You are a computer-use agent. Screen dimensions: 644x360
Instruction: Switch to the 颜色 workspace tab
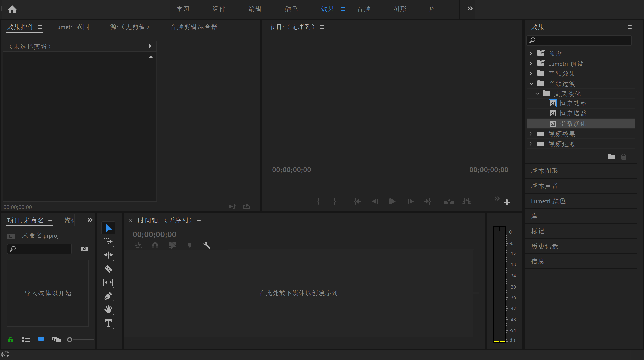[291, 9]
